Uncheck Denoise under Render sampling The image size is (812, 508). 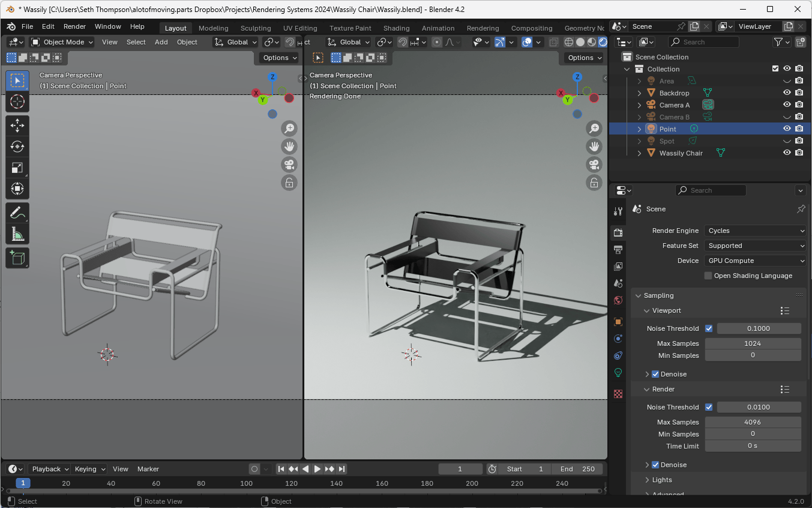pos(655,465)
